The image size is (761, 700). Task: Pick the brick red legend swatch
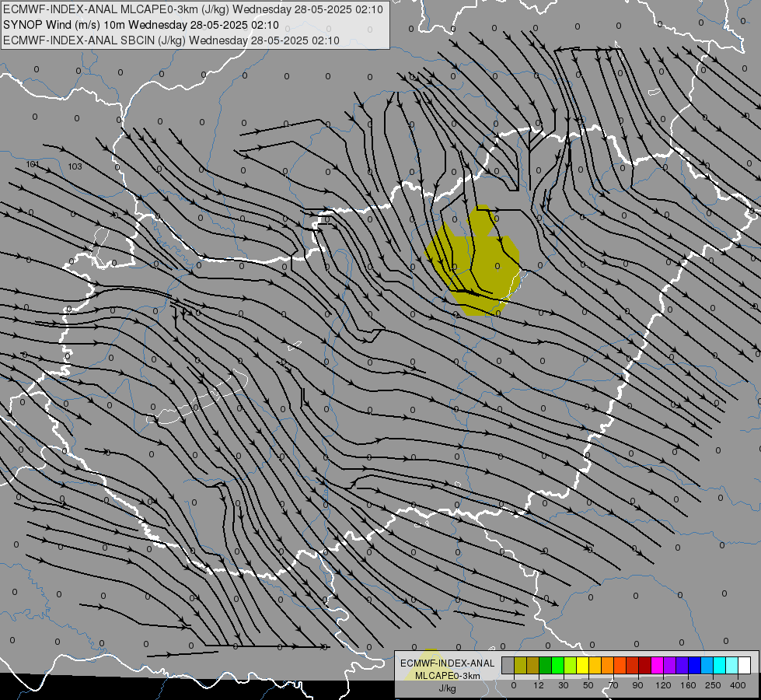[633, 665]
